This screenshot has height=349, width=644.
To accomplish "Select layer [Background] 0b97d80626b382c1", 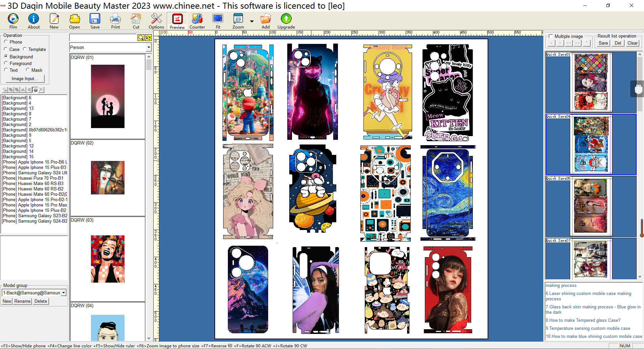I will 34,130.
